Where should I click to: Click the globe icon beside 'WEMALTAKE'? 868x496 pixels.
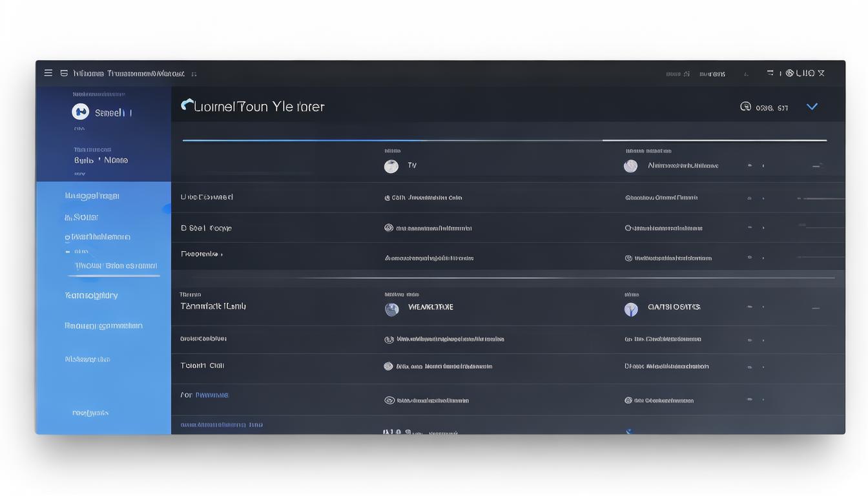point(392,309)
